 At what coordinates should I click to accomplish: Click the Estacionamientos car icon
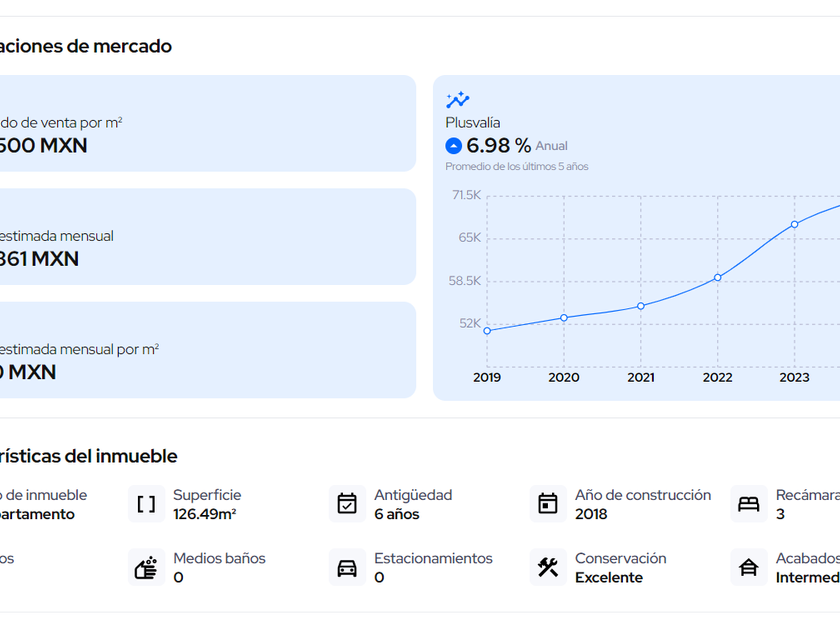(347, 568)
